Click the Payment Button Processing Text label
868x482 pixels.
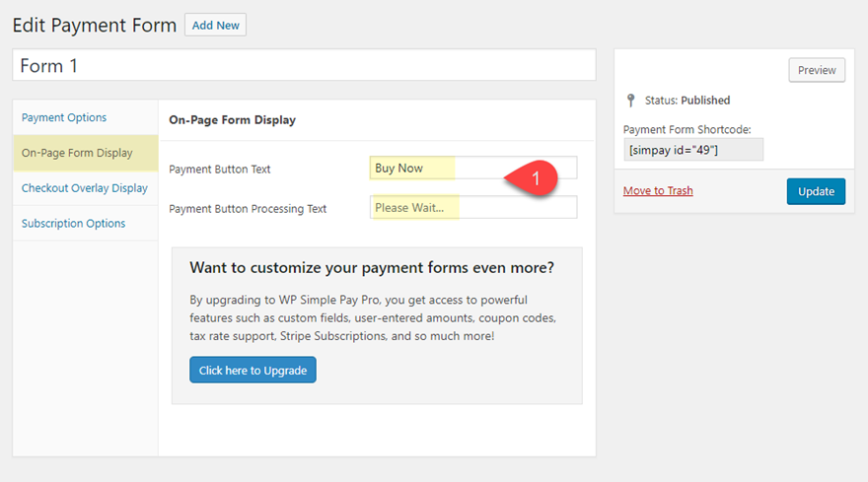click(x=248, y=209)
